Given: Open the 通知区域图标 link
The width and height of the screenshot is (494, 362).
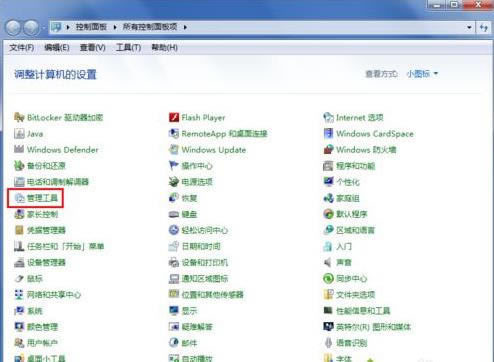Looking at the screenshot, I should pyautogui.click(x=205, y=278).
